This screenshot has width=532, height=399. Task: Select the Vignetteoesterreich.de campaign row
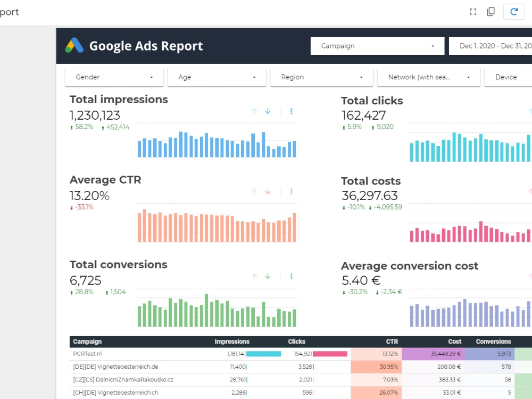tap(301, 367)
